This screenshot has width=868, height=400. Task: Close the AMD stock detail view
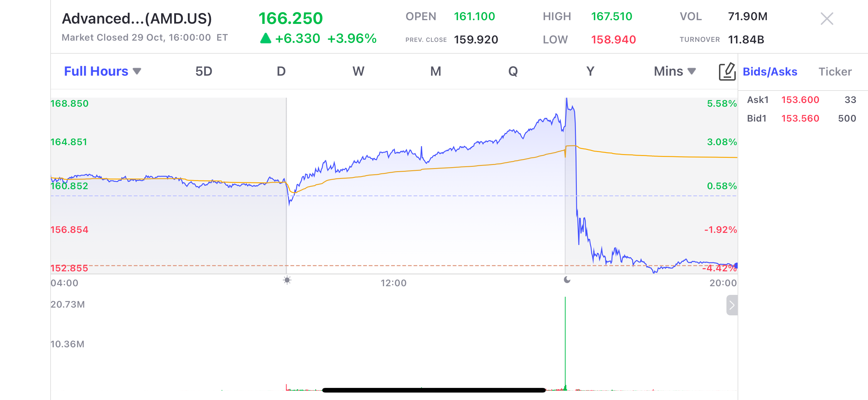pos(827,19)
